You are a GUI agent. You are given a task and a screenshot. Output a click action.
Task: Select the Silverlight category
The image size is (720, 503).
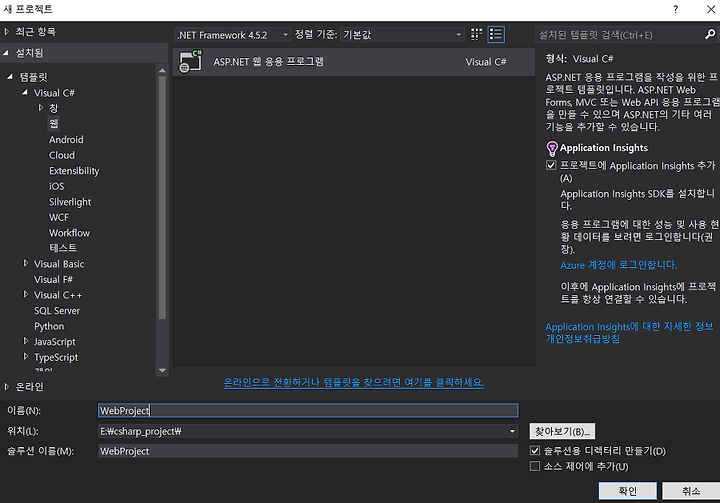(x=70, y=202)
